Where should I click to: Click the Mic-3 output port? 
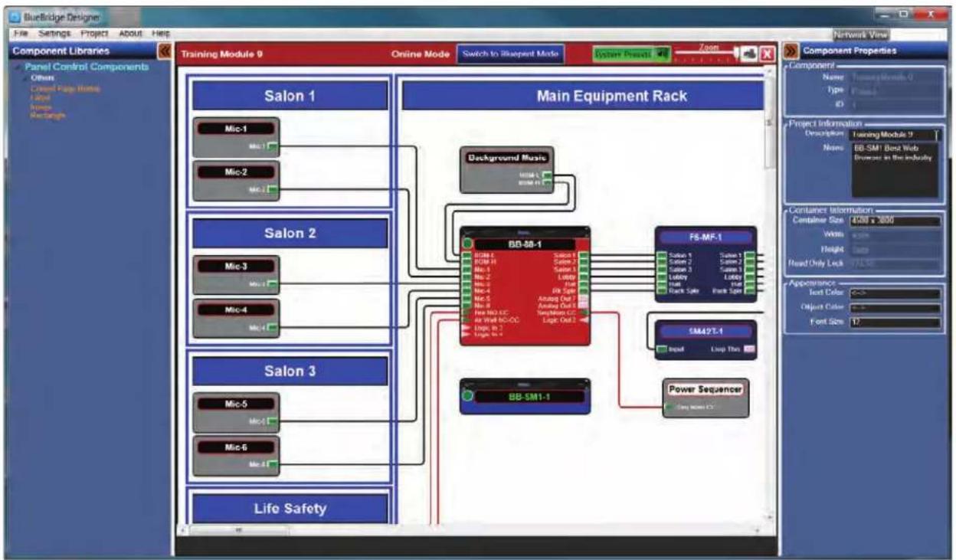pyautogui.click(x=273, y=283)
